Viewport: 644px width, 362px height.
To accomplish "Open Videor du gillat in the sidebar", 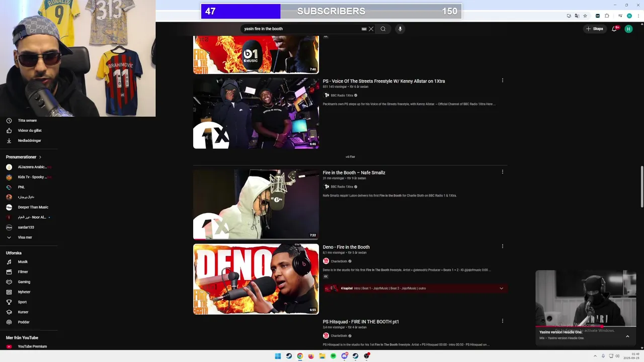I will 29,131.
